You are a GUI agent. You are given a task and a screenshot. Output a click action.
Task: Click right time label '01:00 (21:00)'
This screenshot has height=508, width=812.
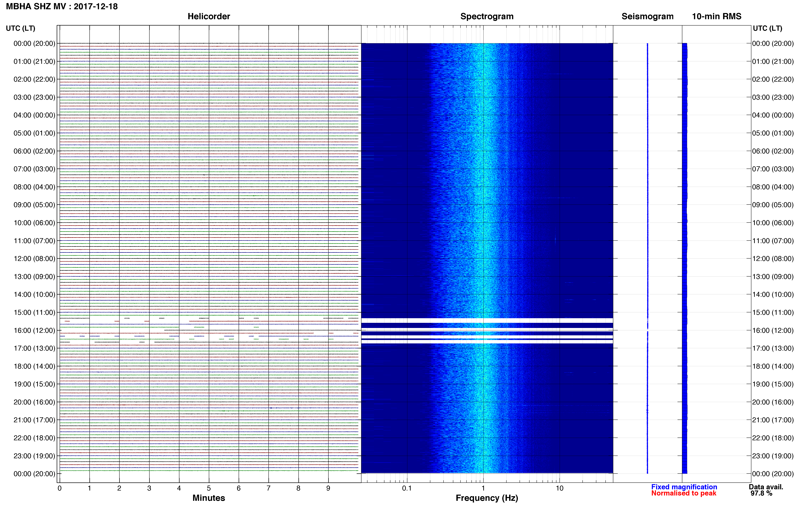coord(773,62)
